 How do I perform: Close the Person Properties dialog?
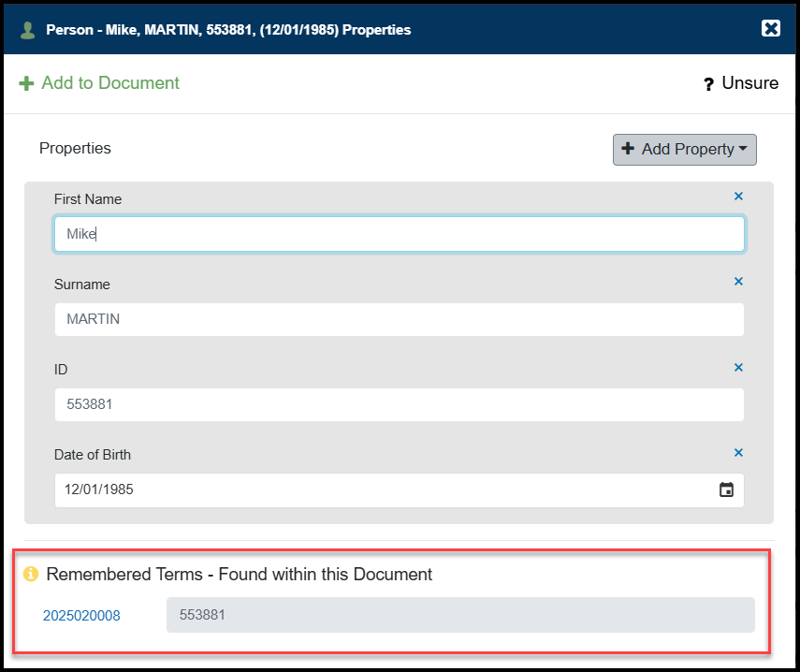(x=770, y=28)
